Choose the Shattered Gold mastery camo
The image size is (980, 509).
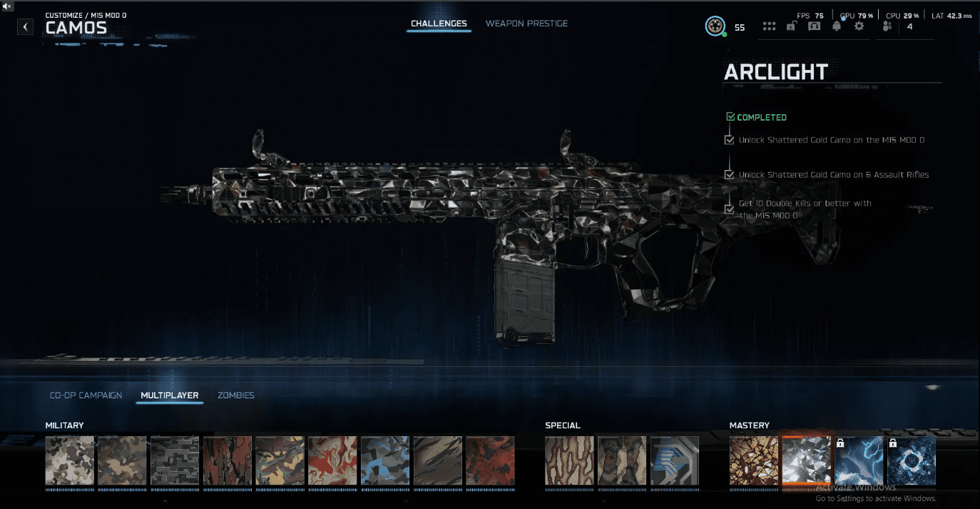coord(754,461)
